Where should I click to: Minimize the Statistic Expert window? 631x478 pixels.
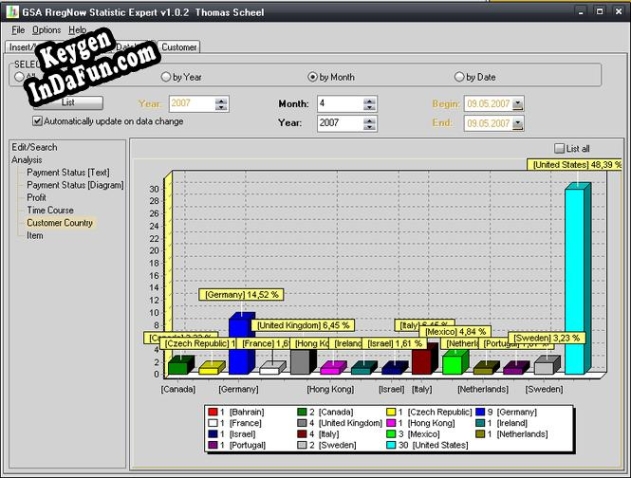580,12
